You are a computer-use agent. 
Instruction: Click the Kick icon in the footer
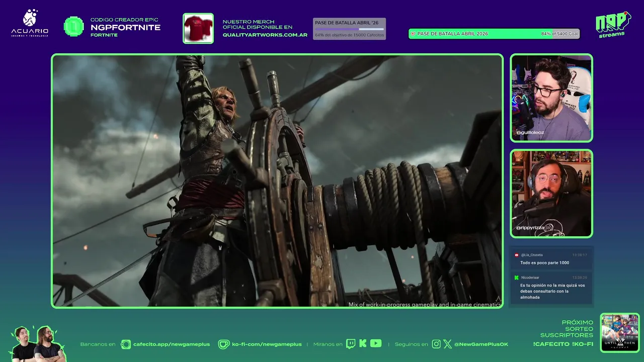pyautogui.click(x=363, y=344)
